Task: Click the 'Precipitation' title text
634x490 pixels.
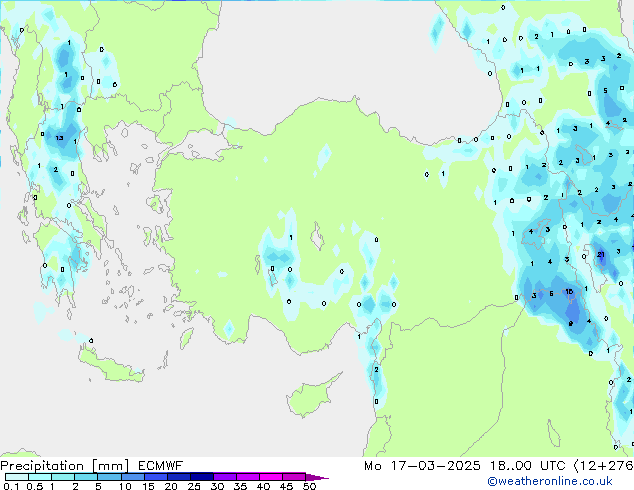Action: [42, 466]
